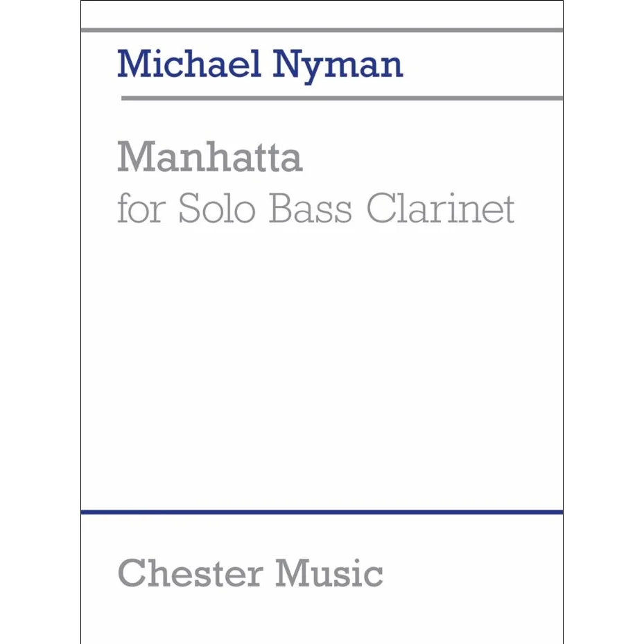Click the top gray horizontal line
The image size is (644, 644).
click(x=322, y=30)
